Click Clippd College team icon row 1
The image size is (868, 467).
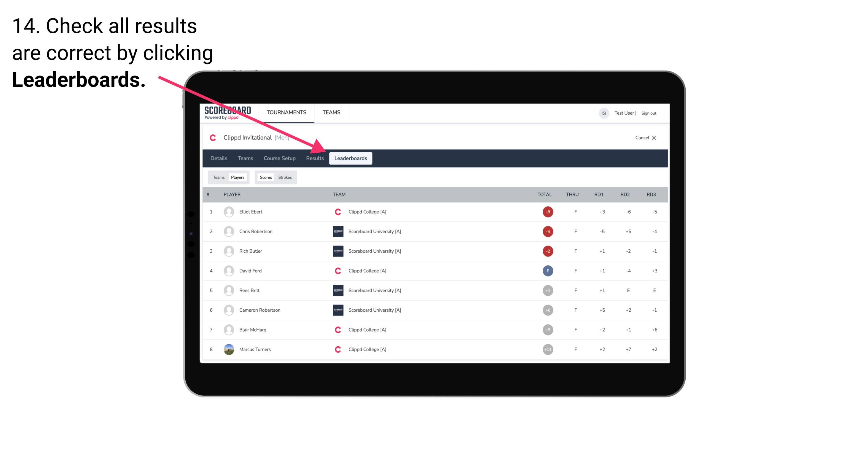point(337,212)
